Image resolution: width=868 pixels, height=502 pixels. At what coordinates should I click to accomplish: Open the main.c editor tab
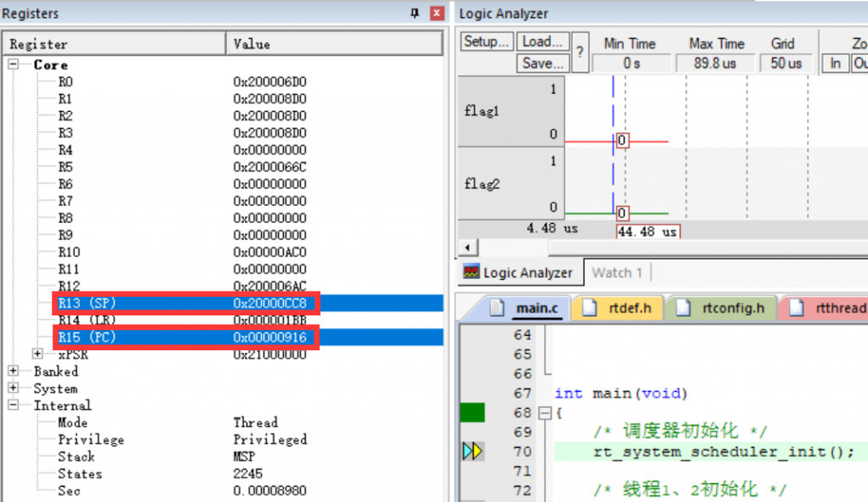click(526, 308)
